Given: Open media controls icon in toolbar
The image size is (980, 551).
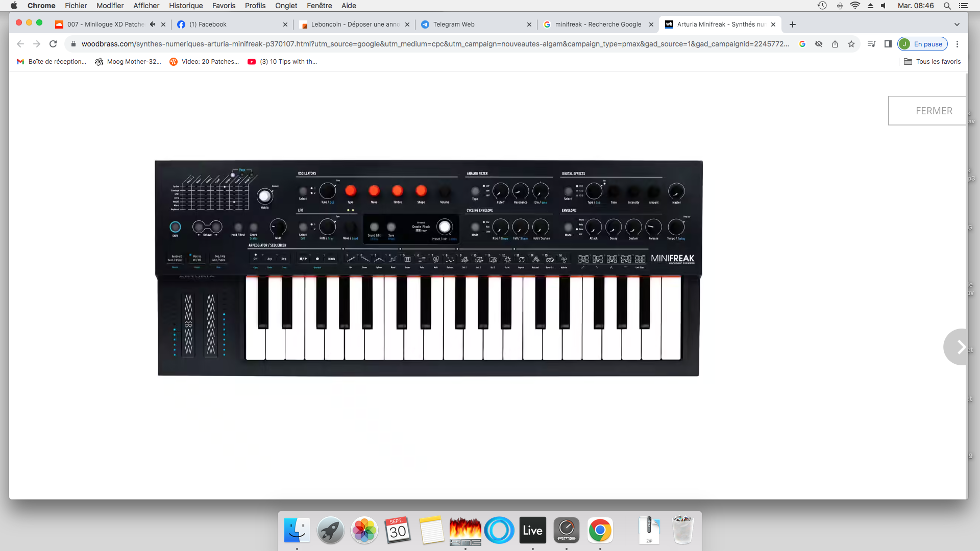Looking at the screenshot, I should tap(871, 44).
